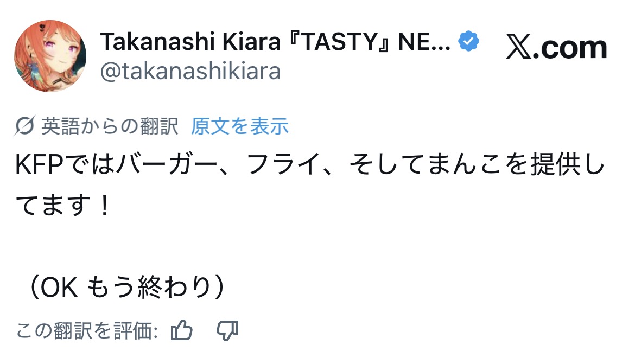
Task: Click the blue verified badge
Action: click(x=469, y=42)
